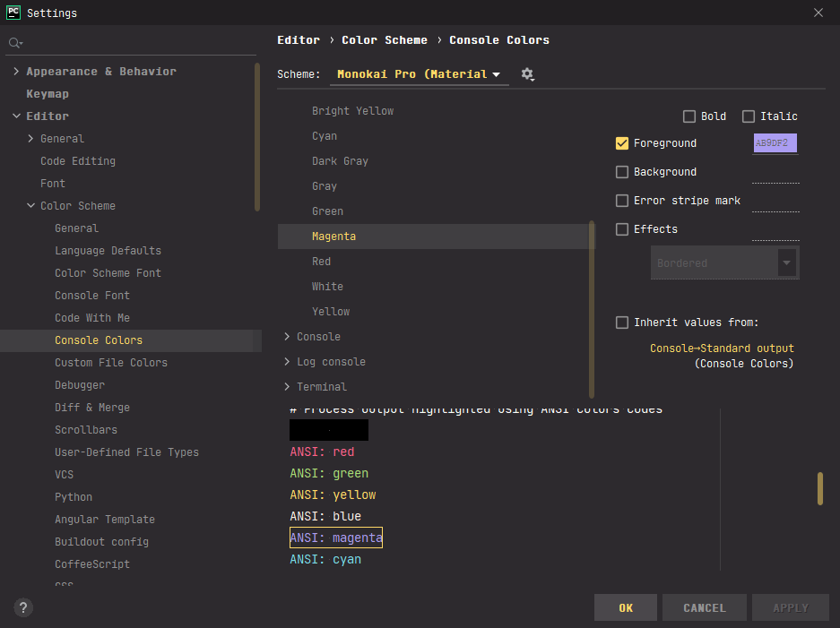Expand the Terminal color group
The height and width of the screenshot is (628, 840).
287,387
